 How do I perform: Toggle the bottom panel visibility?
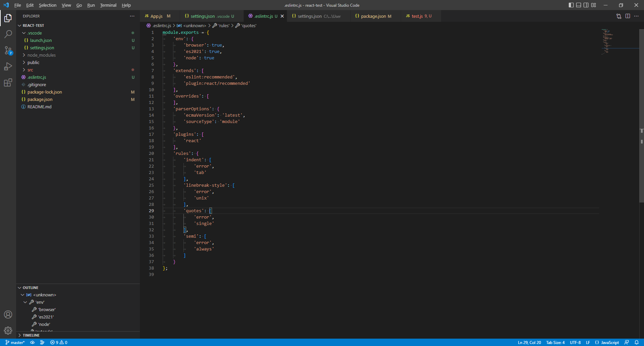point(579,5)
